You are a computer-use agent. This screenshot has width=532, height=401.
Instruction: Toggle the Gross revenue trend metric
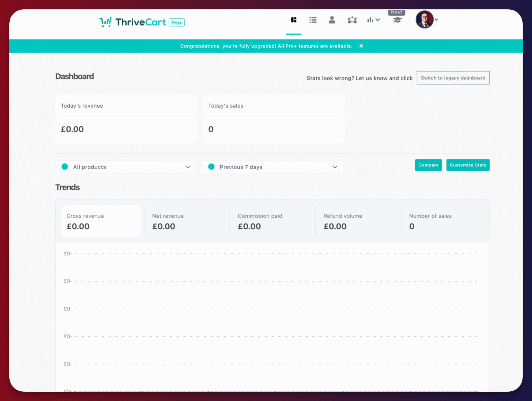pos(101,221)
